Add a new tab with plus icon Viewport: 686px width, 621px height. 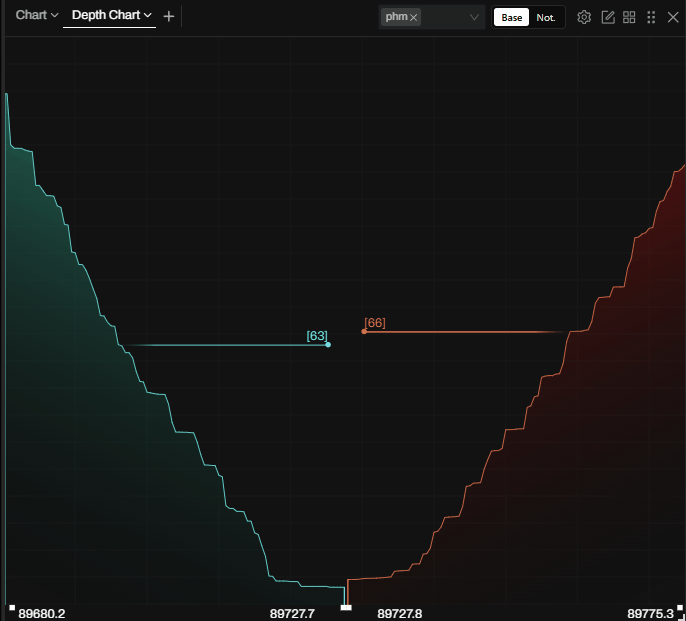coord(168,17)
